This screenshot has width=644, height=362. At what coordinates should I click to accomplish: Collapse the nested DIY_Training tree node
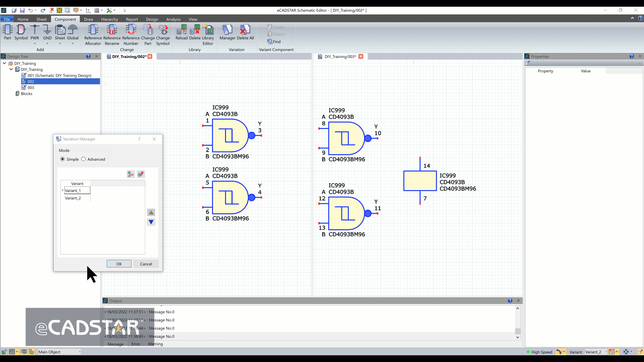[11, 69]
